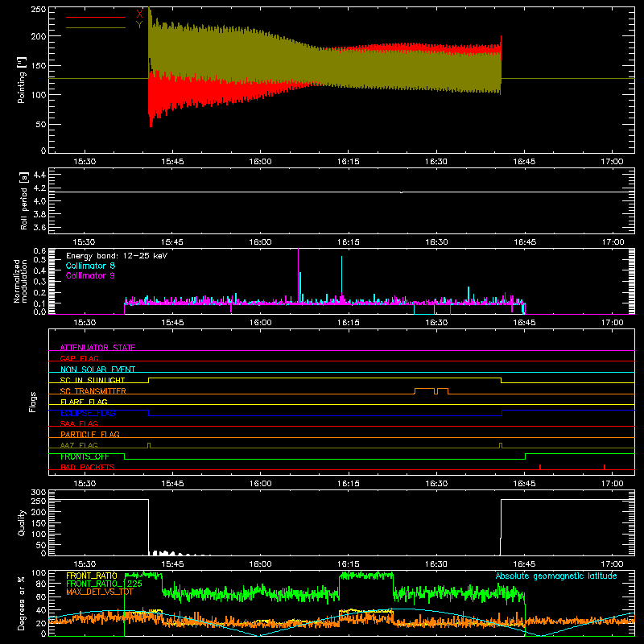
Task: Click the cyan "Collimator 8" legend entry
Action: (x=90, y=266)
